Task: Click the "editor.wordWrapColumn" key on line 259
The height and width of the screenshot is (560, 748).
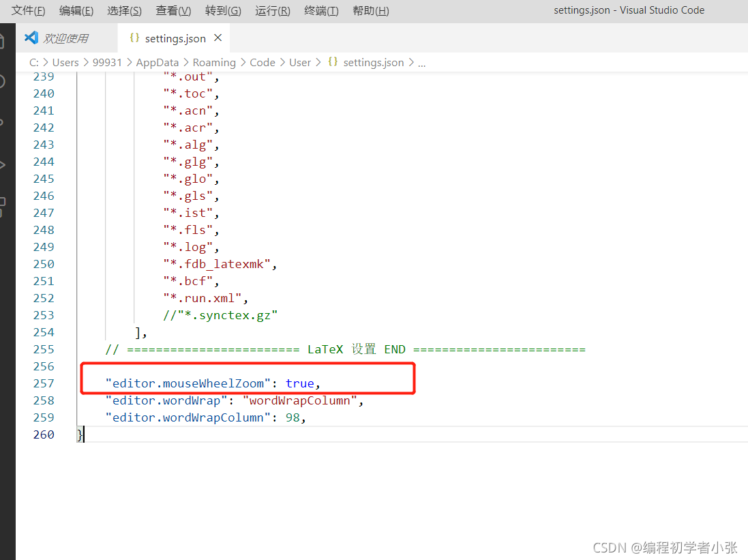Action: [188, 417]
